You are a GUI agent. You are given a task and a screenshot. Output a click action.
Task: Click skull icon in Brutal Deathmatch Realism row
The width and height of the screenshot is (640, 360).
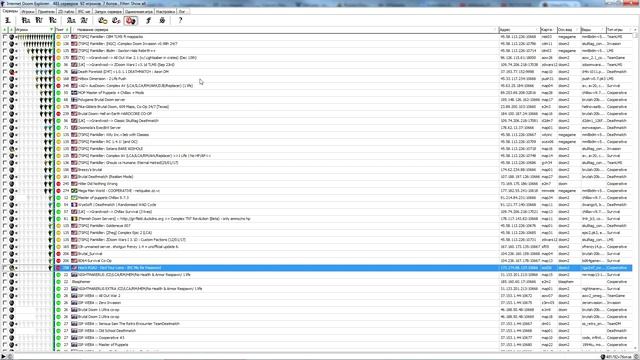(12, 177)
